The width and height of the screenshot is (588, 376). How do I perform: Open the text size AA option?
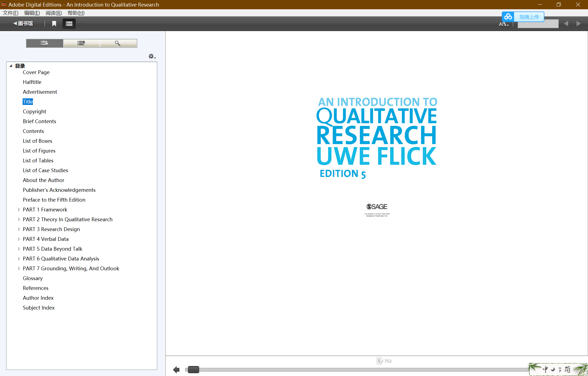pos(504,24)
